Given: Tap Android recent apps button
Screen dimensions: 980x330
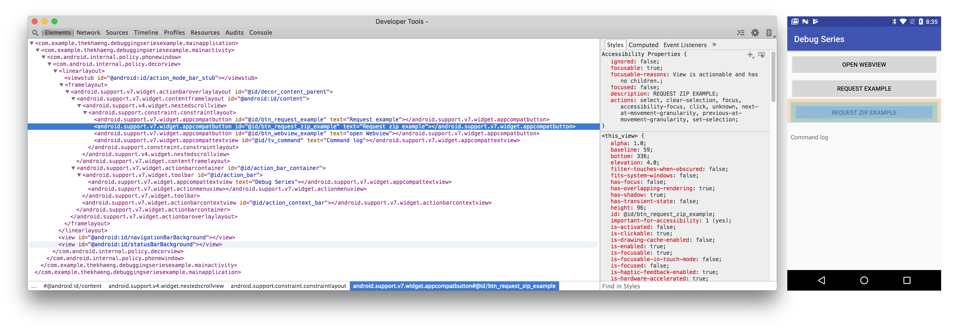Looking at the screenshot, I should point(907,280).
